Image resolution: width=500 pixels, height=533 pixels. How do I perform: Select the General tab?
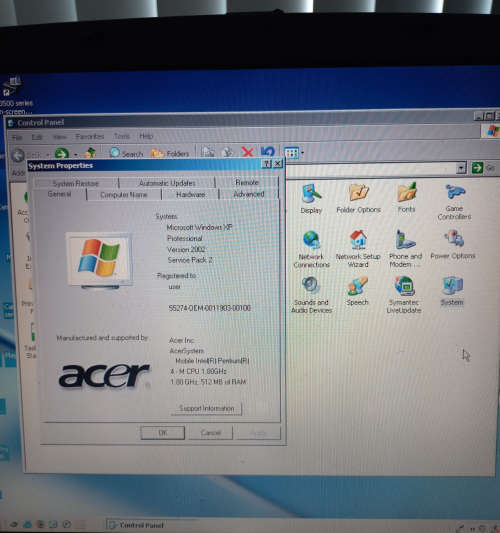pyautogui.click(x=59, y=194)
